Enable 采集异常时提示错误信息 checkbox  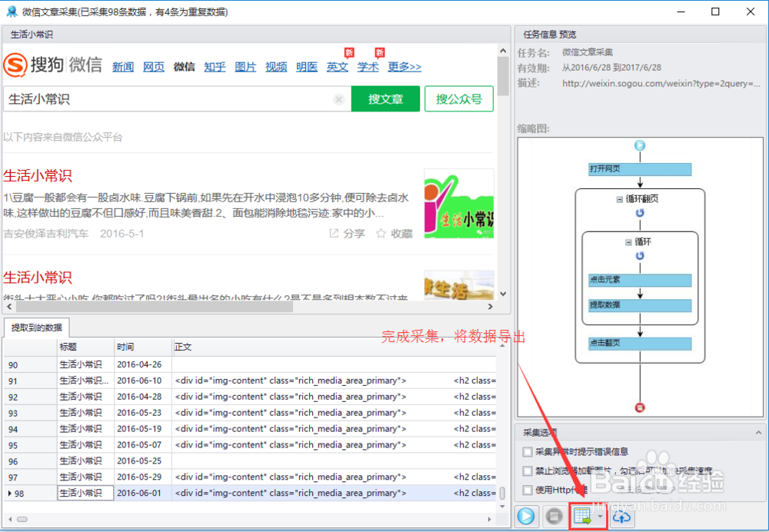click(x=528, y=451)
